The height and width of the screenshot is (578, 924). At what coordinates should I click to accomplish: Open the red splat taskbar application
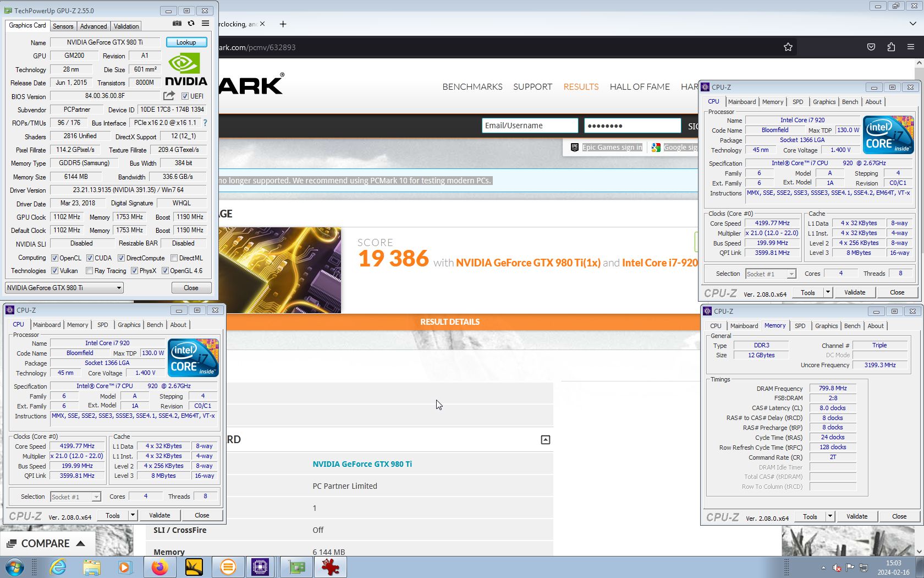(331, 567)
